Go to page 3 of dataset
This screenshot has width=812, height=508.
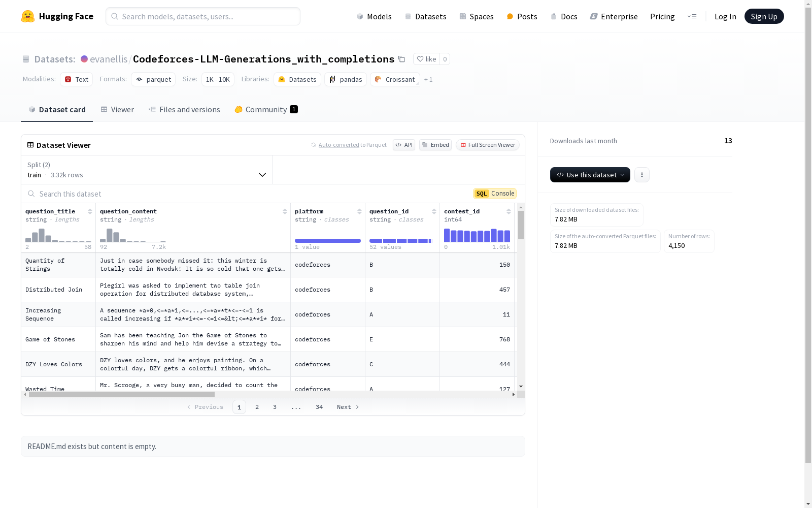pos(275,407)
